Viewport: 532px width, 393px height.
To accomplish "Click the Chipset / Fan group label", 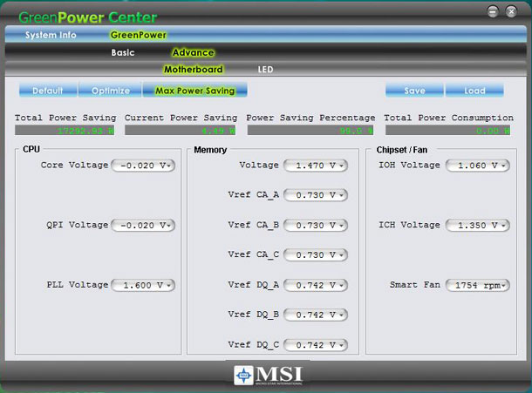I will [402, 150].
